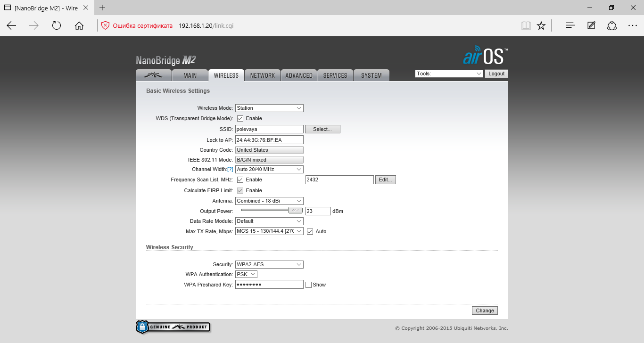Open the Tools dropdown
The height and width of the screenshot is (343, 644).
pos(449,73)
